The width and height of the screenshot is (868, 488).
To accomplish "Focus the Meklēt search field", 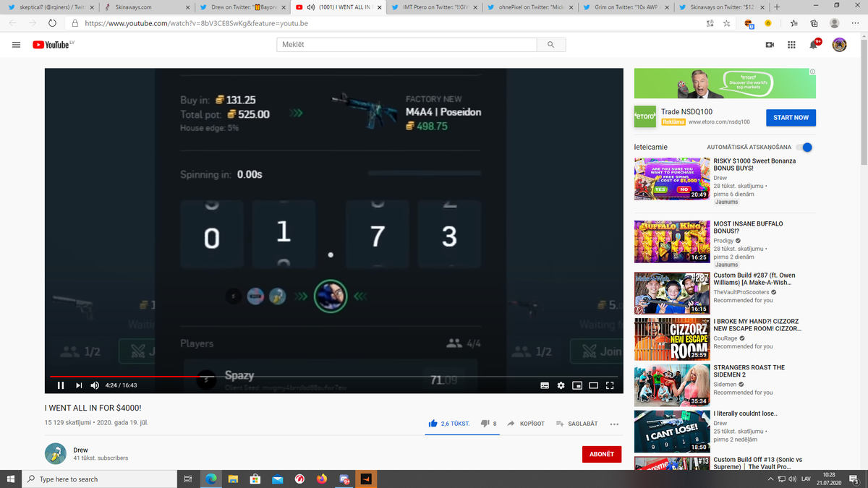I will (407, 45).
